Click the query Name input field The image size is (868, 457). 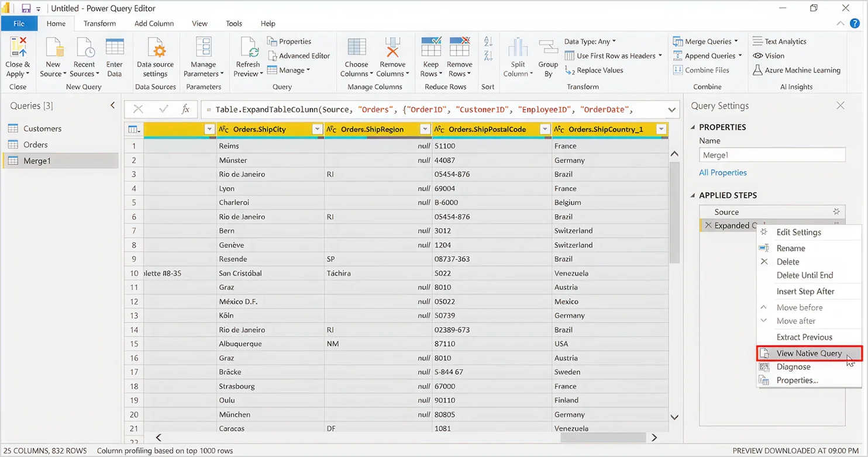click(772, 155)
